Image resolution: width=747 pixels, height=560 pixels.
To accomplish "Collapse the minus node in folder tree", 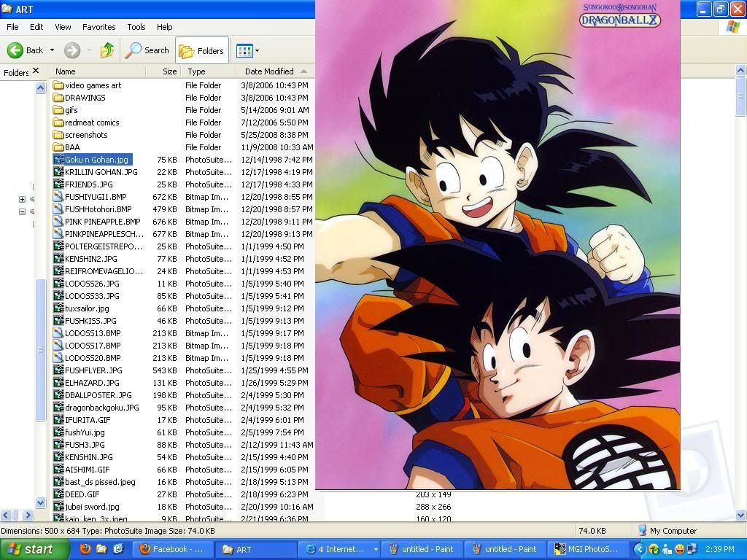I will [x=22, y=211].
